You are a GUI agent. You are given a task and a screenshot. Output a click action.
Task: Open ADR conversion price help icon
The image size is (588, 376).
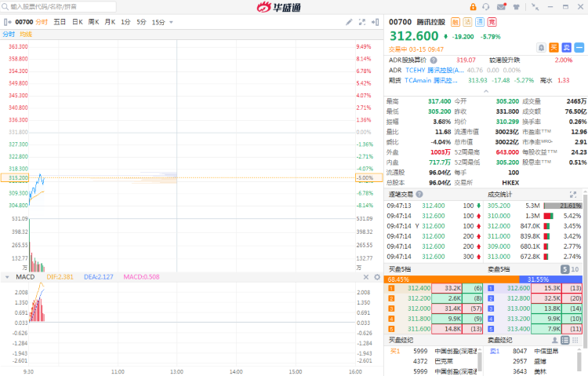(x=433, y=60)
